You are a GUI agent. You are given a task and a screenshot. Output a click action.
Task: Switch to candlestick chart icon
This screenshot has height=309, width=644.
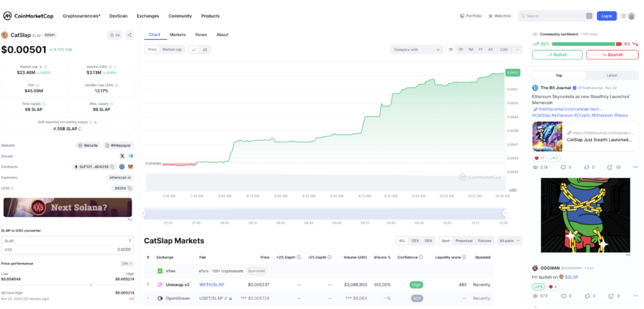[x=205, y=50]
